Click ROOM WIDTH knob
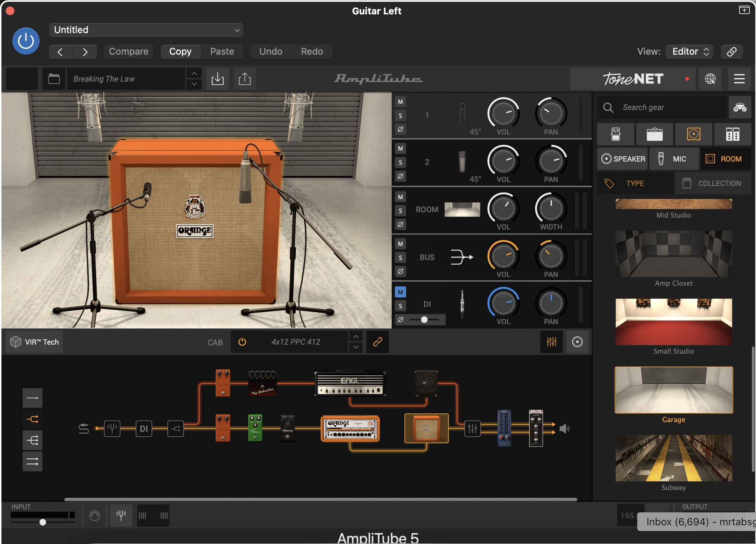 [551, 208]
